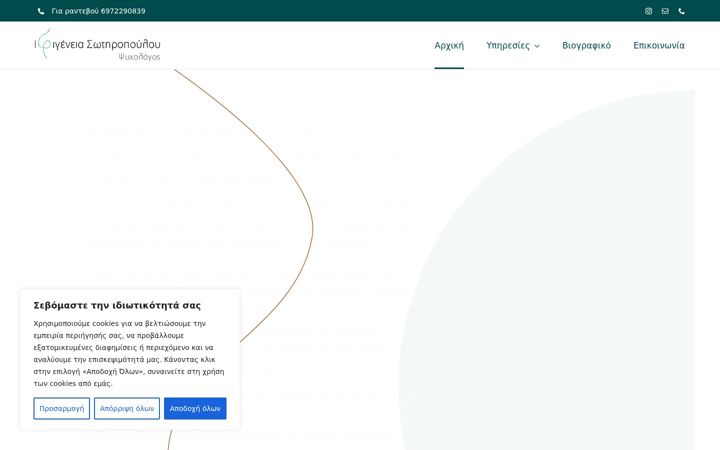720x450 pixels.
Task: Open the Βιογραφικό page
Action: click(x=586, y=45)
